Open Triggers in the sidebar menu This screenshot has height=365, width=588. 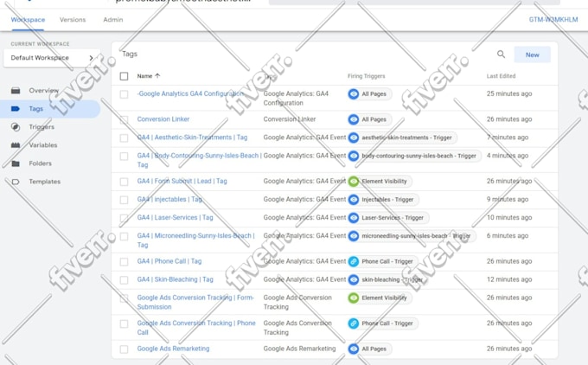42,127
